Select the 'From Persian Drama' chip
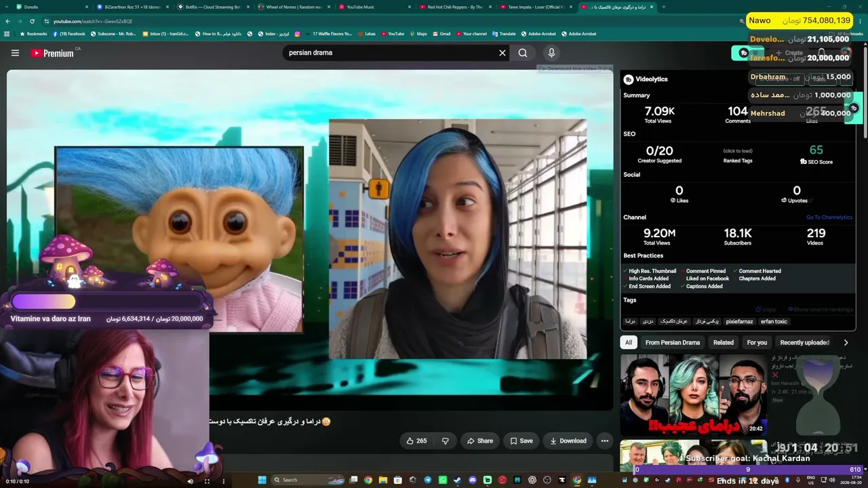This screenshot has height=488, width=868. (x=673, y=342)
